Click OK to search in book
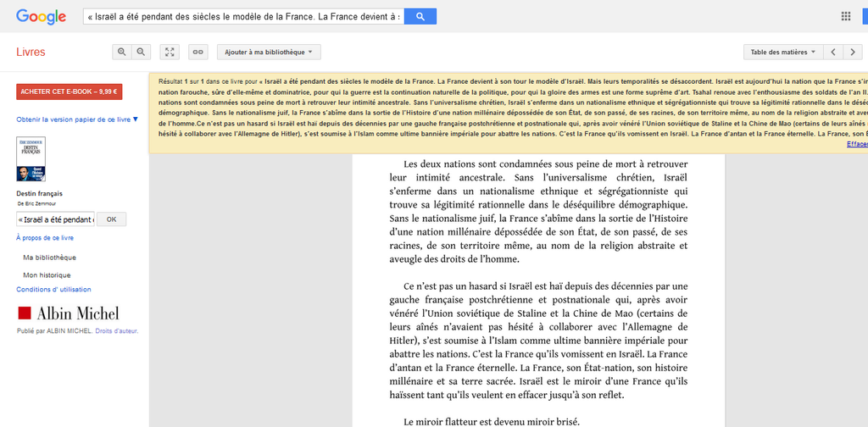Image resolution: width=868 pixels, height=427 pixels. click(x=111, y=219)
